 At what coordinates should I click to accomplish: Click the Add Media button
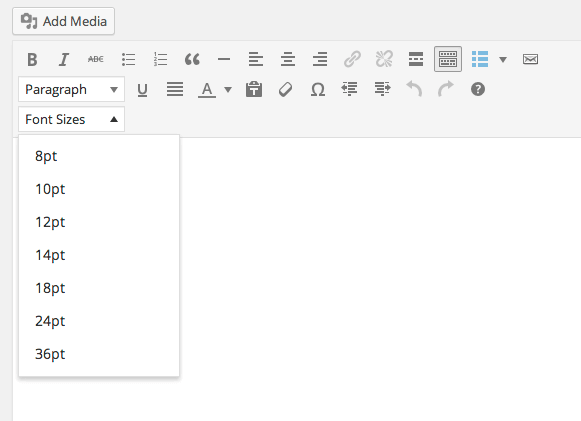click(63, 21)
